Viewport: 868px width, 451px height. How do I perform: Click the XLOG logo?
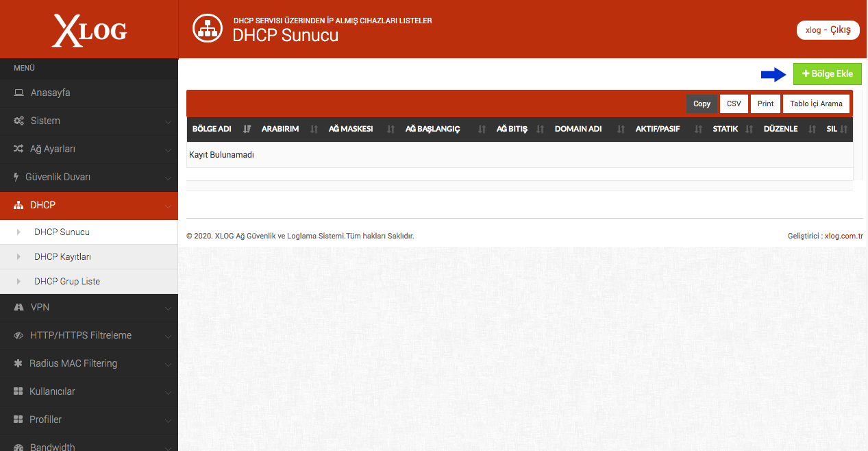point(89,30)
